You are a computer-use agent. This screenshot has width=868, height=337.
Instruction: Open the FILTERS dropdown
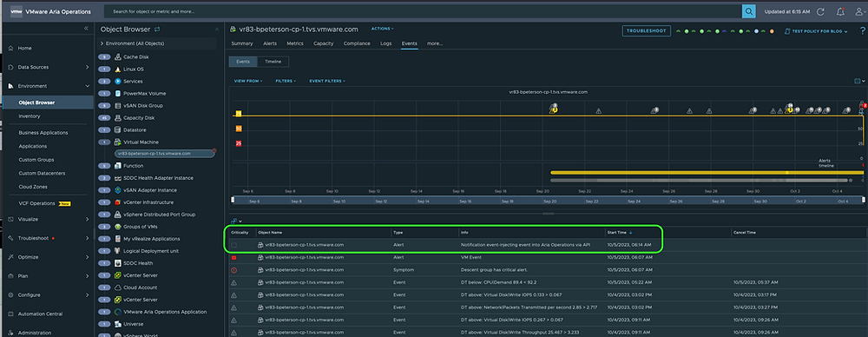point(286,81)
